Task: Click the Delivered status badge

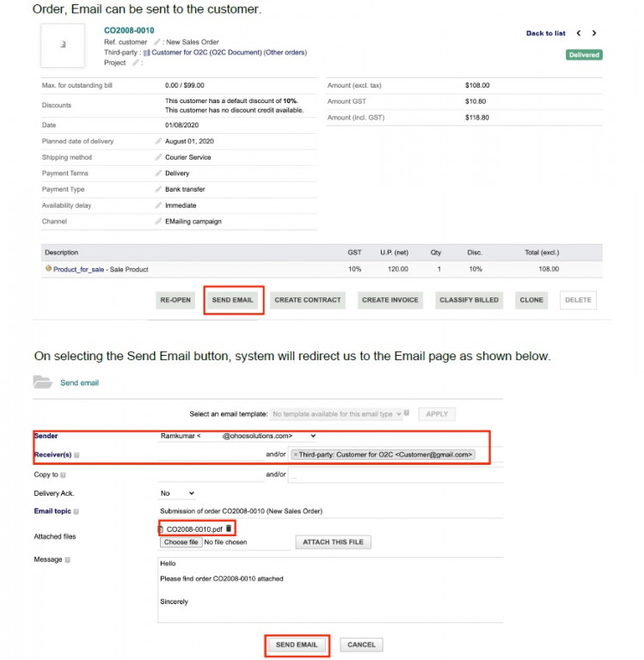Action: pyautogui.click(x=584, y=55)
